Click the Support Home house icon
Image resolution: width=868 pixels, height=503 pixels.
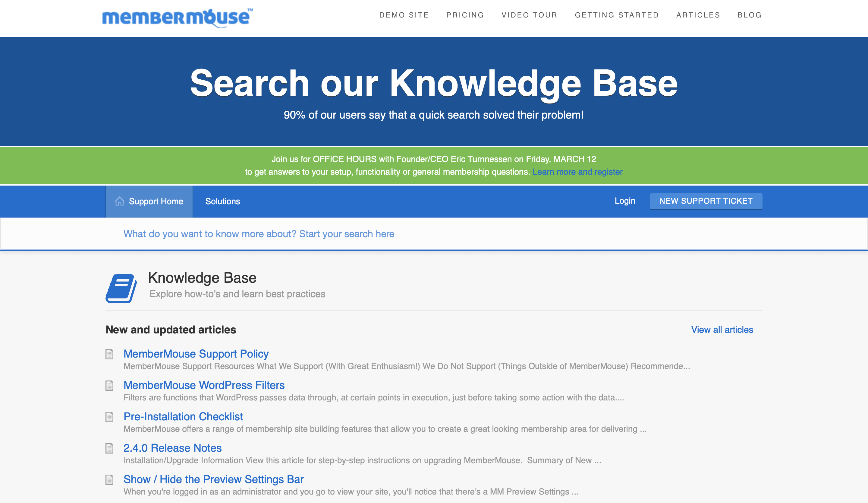point(119,201)
